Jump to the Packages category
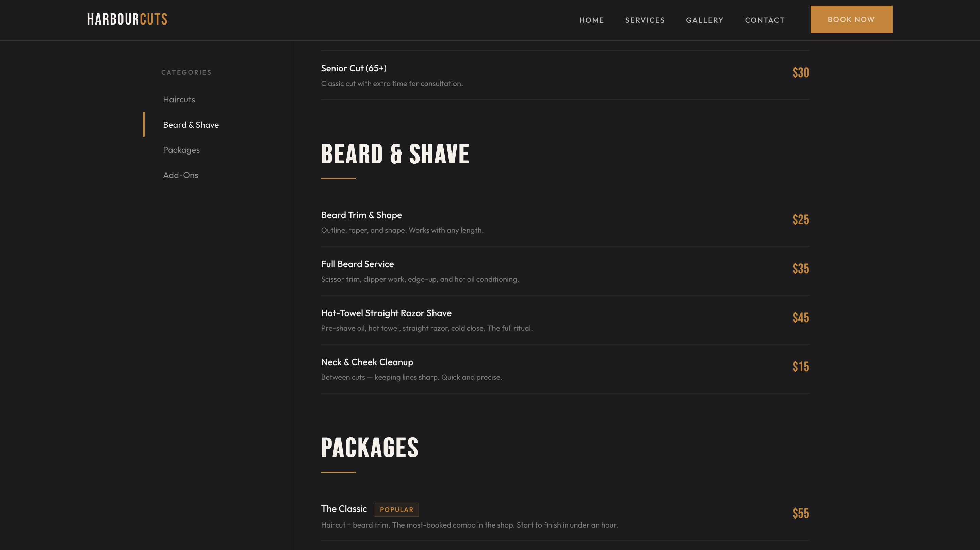The height and width of the screenshot is (550, 980). click(x=181, y=150)
